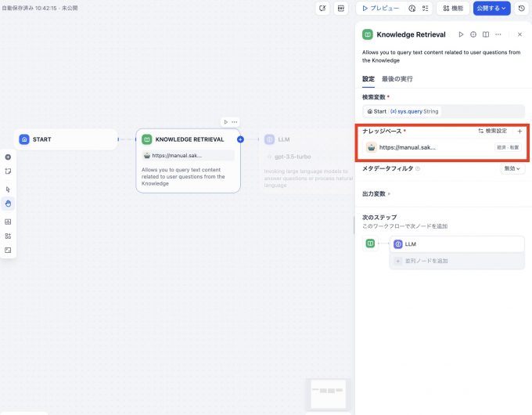Switch to the 最後の実行 tab

[x=397, y=79]
